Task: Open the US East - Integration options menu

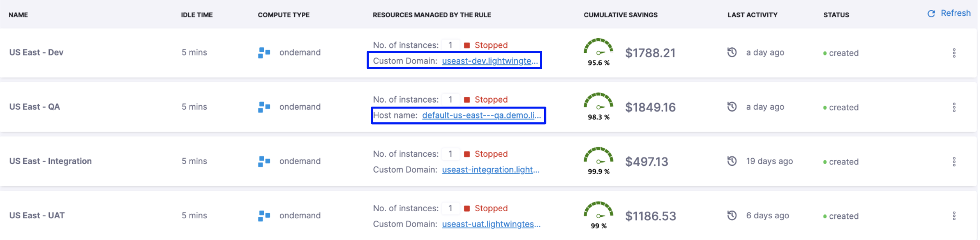Action: point(954,161)
